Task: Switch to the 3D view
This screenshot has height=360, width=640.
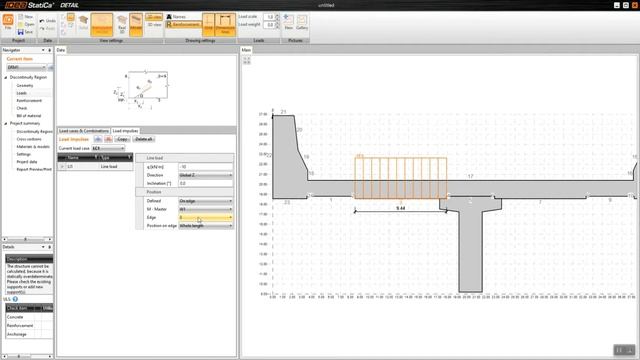Action: pyautogui.click(x=154, y=24)
